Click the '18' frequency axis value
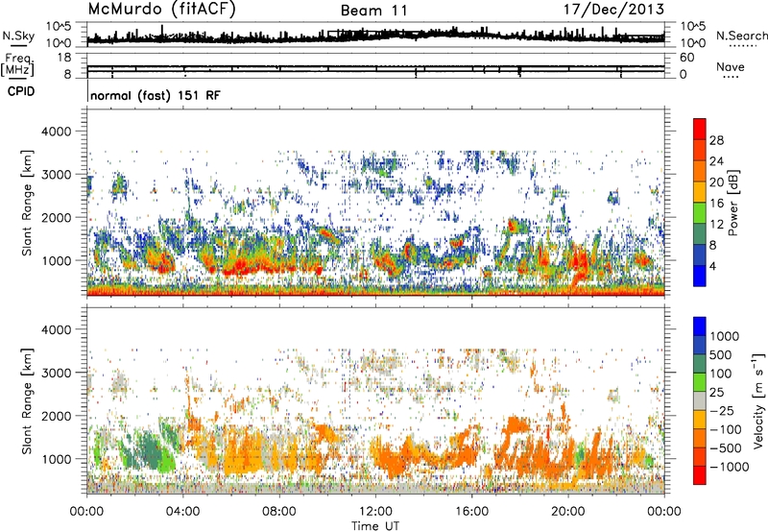The width and height of the screenshot is (768, 532). point(64,58)
